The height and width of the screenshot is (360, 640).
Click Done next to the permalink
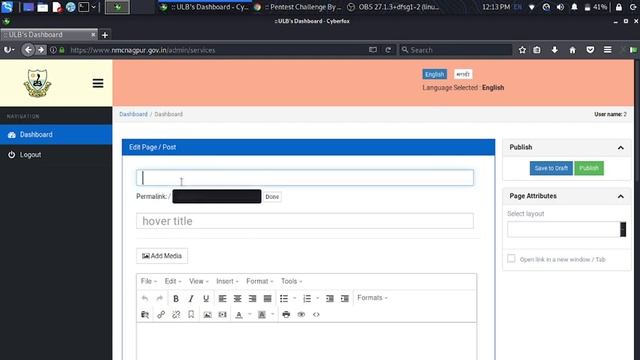tap(272, 197)
